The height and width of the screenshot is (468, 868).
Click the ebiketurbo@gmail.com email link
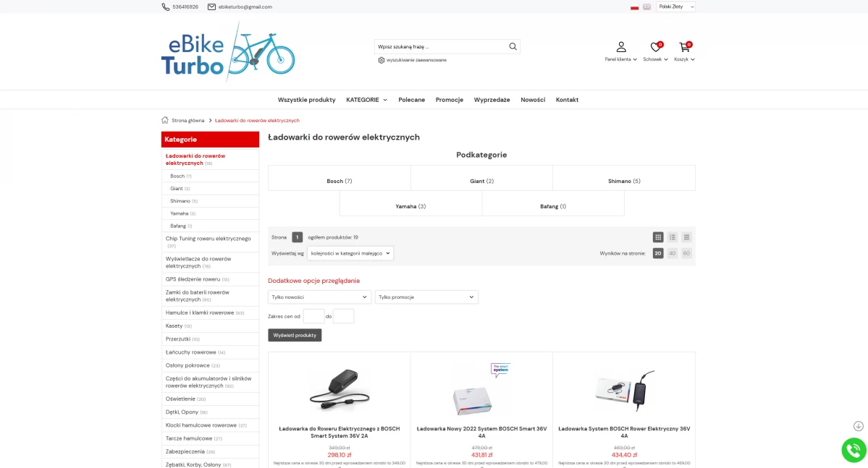pos(245,7)
